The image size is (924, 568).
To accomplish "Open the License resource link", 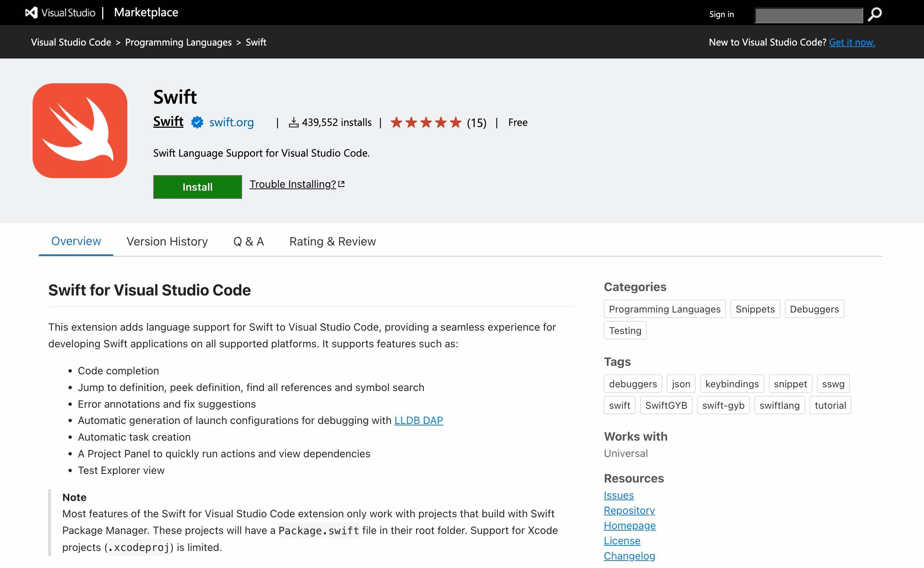I will point(622,541).
